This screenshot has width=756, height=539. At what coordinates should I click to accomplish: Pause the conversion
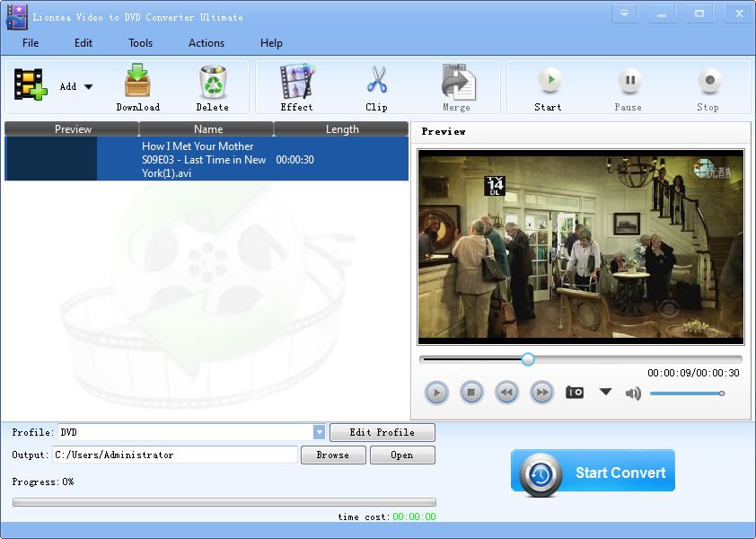pos(629,87)
